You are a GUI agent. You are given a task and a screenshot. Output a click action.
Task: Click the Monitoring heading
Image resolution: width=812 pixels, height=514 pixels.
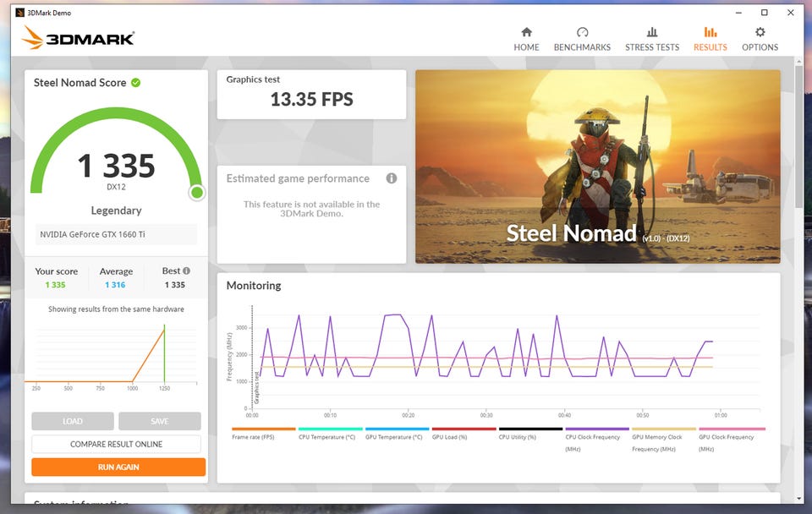[x=254, y=286]
